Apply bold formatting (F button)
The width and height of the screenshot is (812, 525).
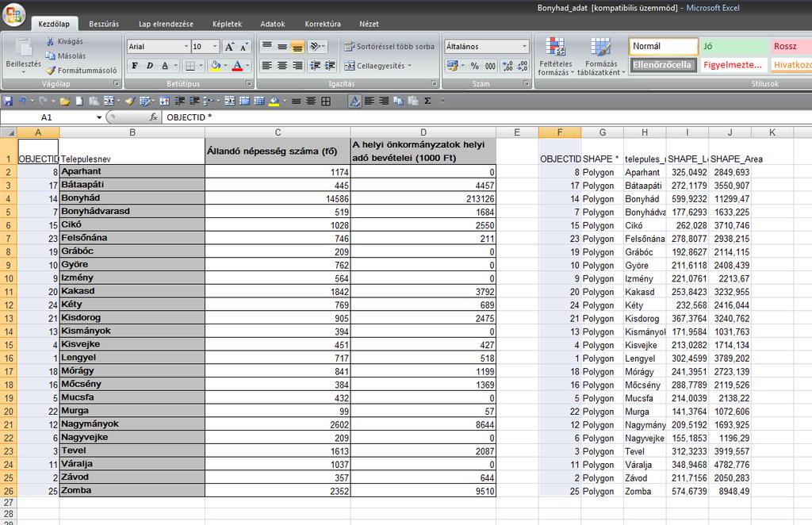coord(135,66)
